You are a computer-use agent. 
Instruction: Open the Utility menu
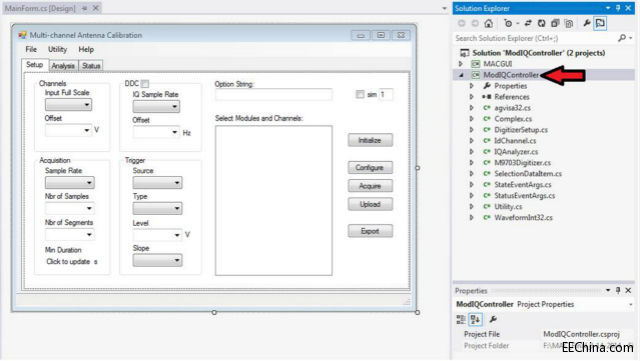(x=58, y=49)
